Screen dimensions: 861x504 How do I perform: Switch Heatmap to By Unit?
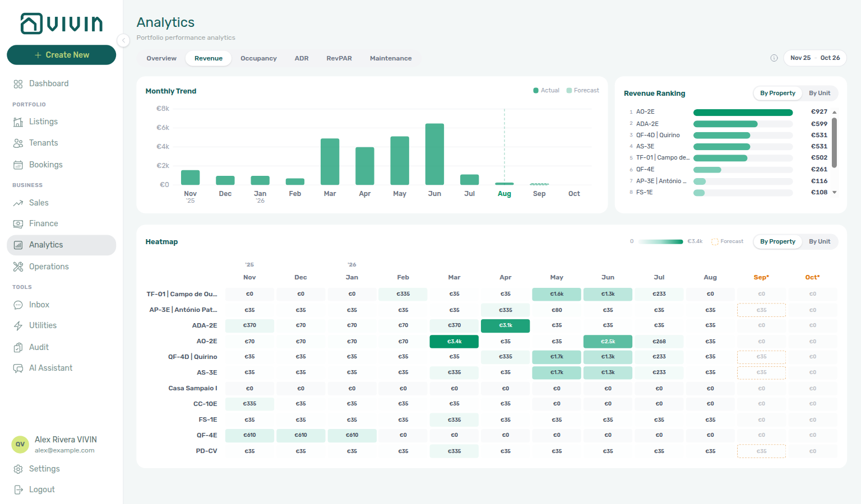pyautogui.click(x=820, y=241)
